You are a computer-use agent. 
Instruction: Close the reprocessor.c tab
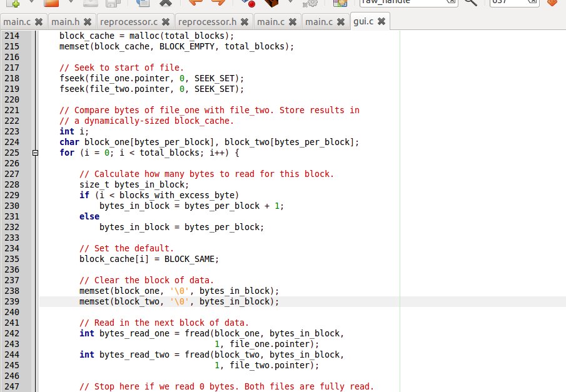[x=165, y=22]
